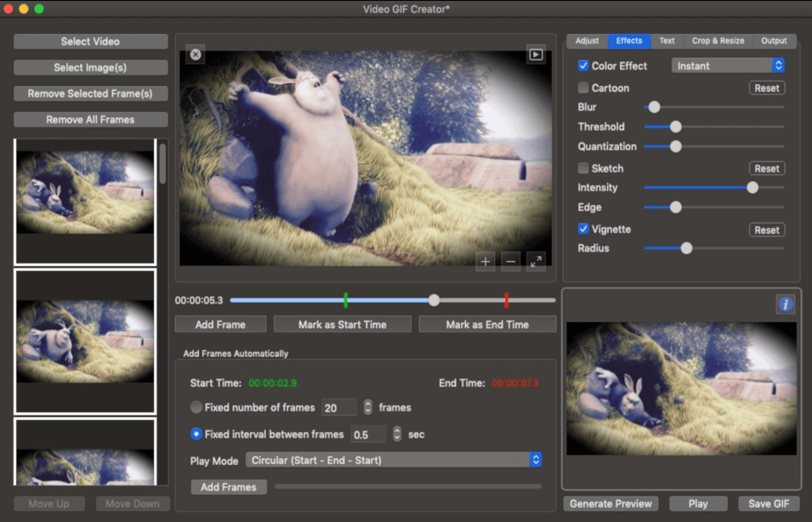Reset the Vignette settings
Viewport: 812px width, 522px height.
pyautogui.click(x=767, y=230)
